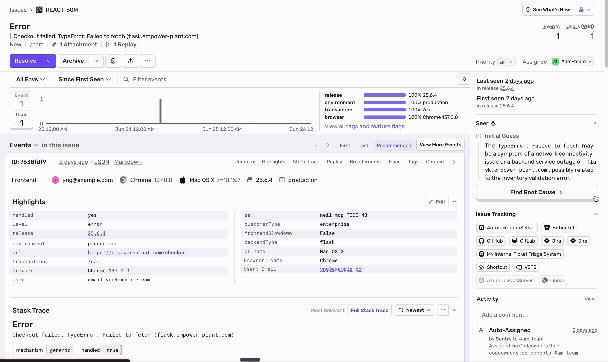Screen dimensions: 608x362
Task: Open the All Envs environment dropdown
Action: (x=30, y=79)
